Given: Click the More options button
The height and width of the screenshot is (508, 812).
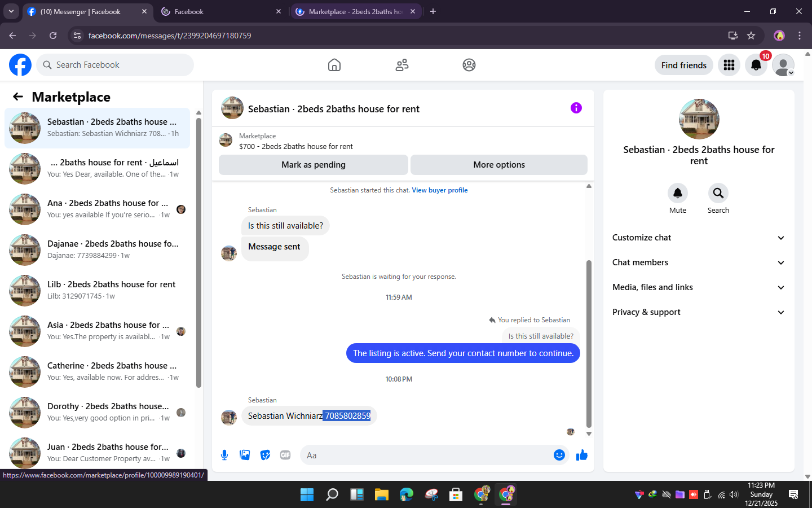Looking at the screenshot, I should click(499, 165).
